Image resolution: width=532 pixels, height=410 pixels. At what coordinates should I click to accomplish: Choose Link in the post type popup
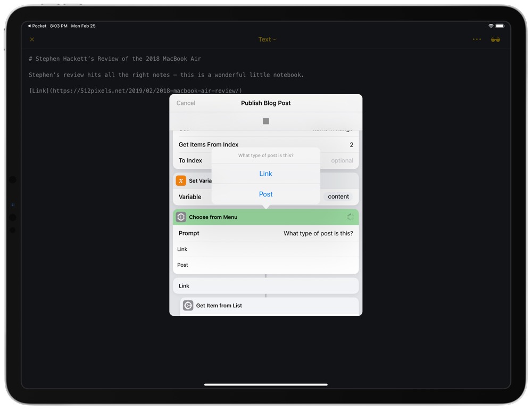pyautogui.click(x=265, y=174)
